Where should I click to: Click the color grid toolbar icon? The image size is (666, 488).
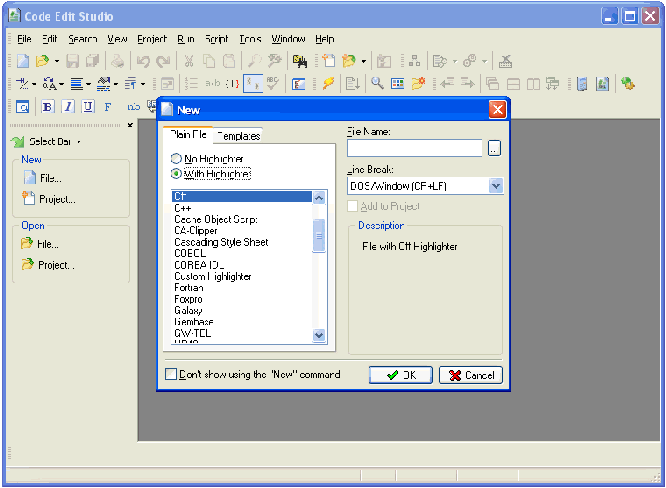pos(398,83)
